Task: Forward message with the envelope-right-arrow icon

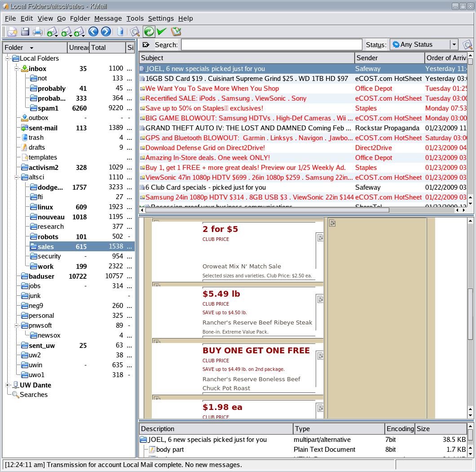Action: 78,31
